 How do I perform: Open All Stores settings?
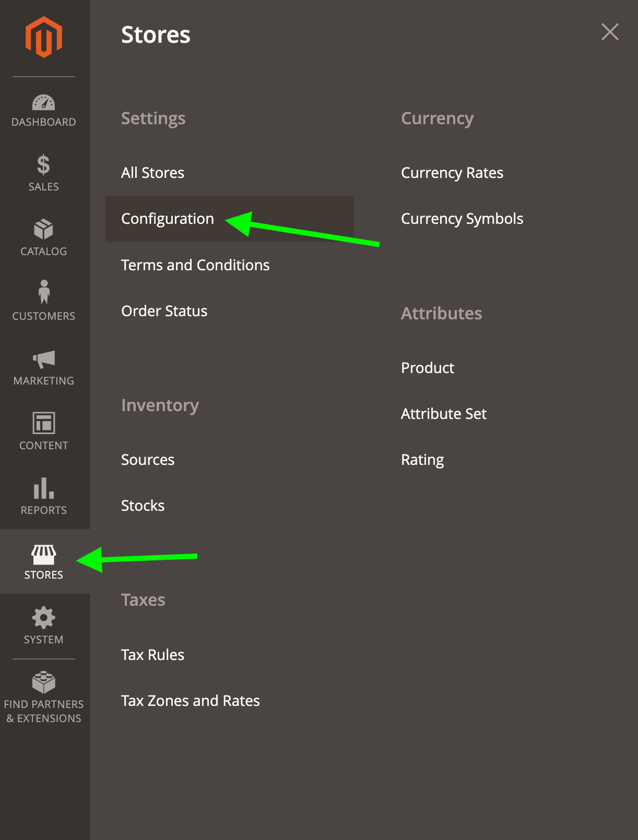152,173
